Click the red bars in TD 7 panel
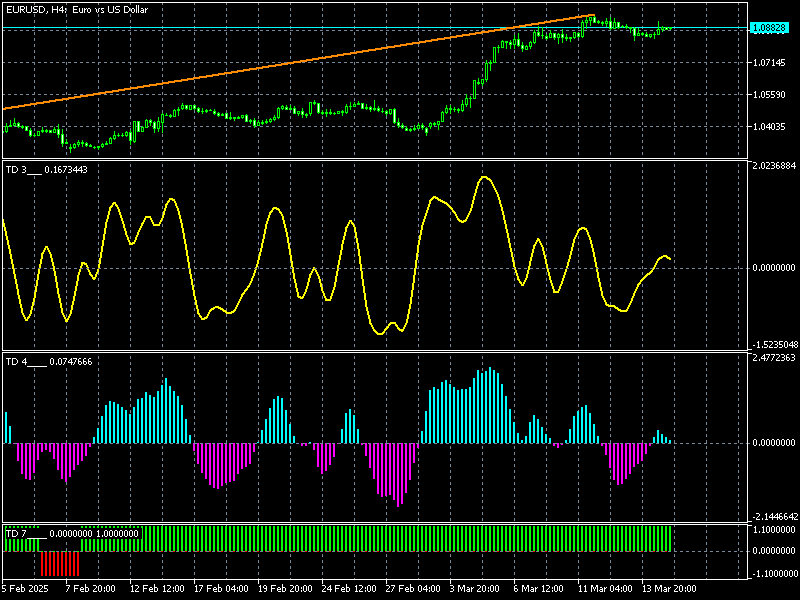 tap(60, 564)
